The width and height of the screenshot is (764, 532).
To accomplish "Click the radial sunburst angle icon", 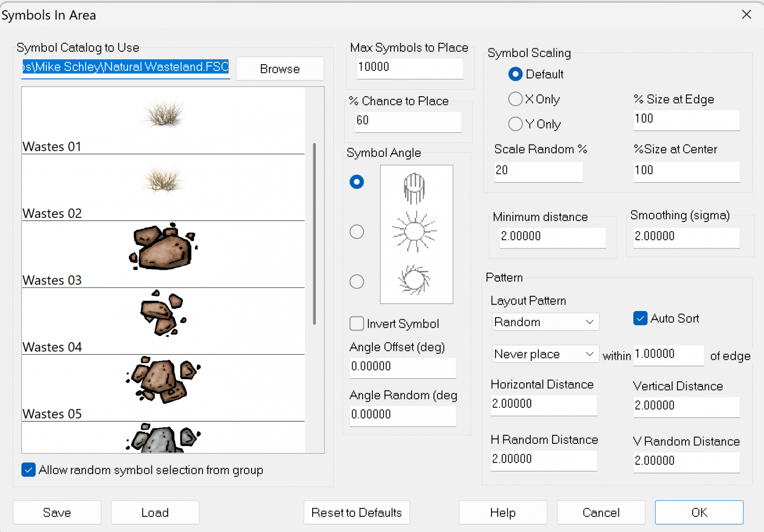I will click(x=415, y=232).
